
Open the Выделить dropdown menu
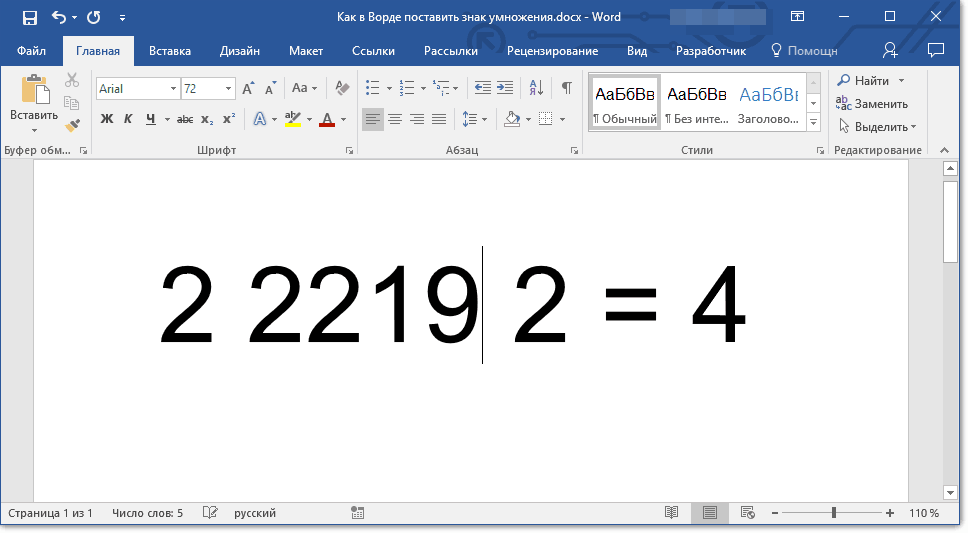pos(875,127)
